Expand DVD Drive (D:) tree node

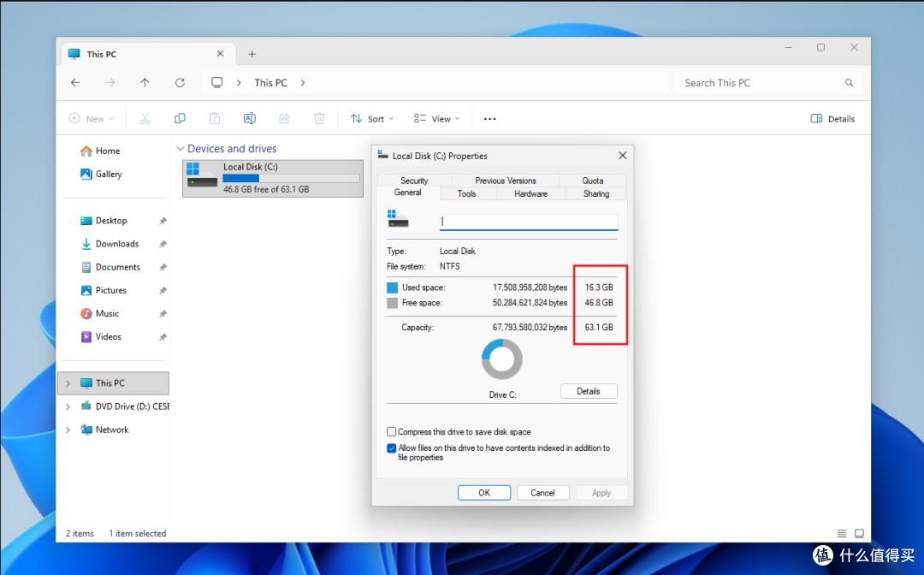pyautogui.click(x=68, y=406)
